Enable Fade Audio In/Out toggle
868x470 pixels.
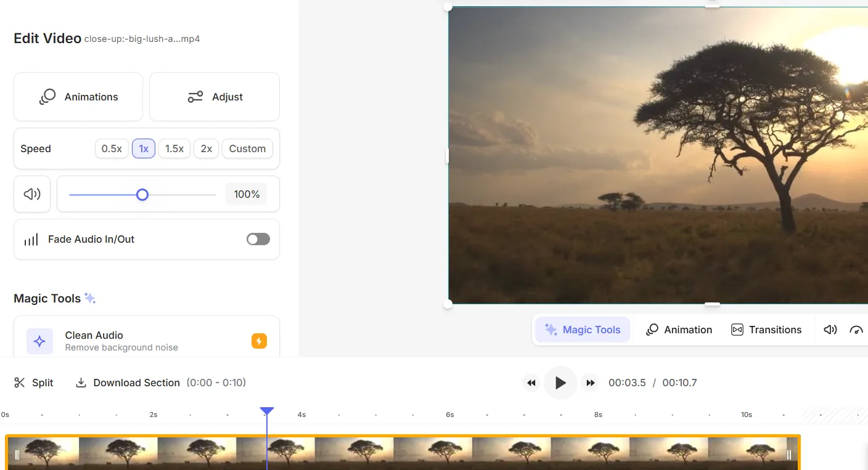click(x=258, y=239)
